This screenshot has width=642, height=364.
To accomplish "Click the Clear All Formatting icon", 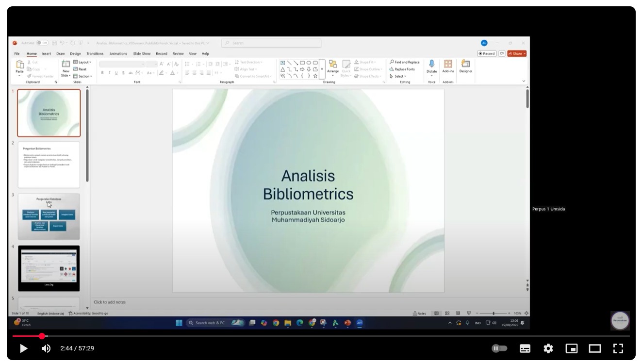I will click(176, 64).
